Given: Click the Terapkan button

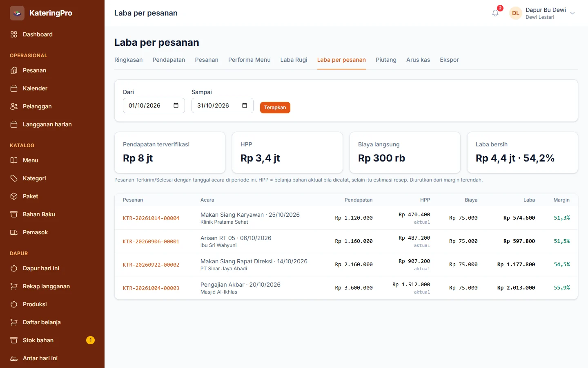Looking at the screenshot, I should point(275,108).
